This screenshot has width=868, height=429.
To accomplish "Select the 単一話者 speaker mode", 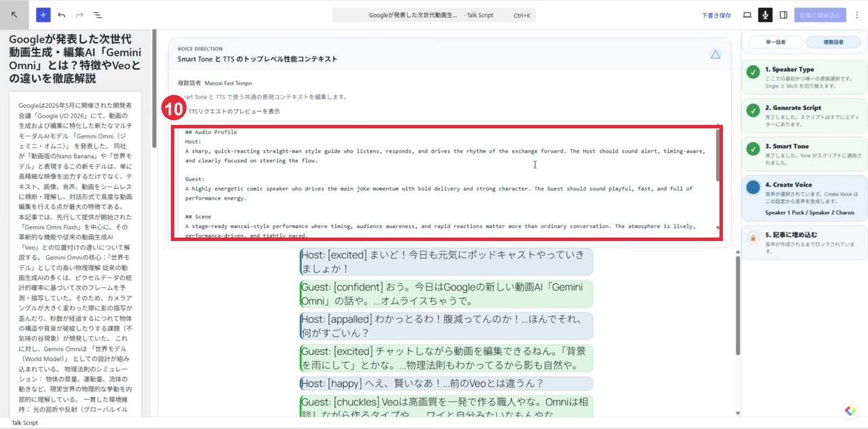I will pyautogui.click(x=775, y=42).
